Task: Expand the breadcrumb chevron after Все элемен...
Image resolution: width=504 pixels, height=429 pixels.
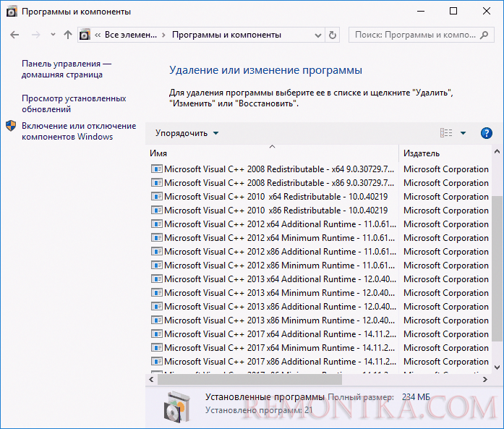Action: 163,35
